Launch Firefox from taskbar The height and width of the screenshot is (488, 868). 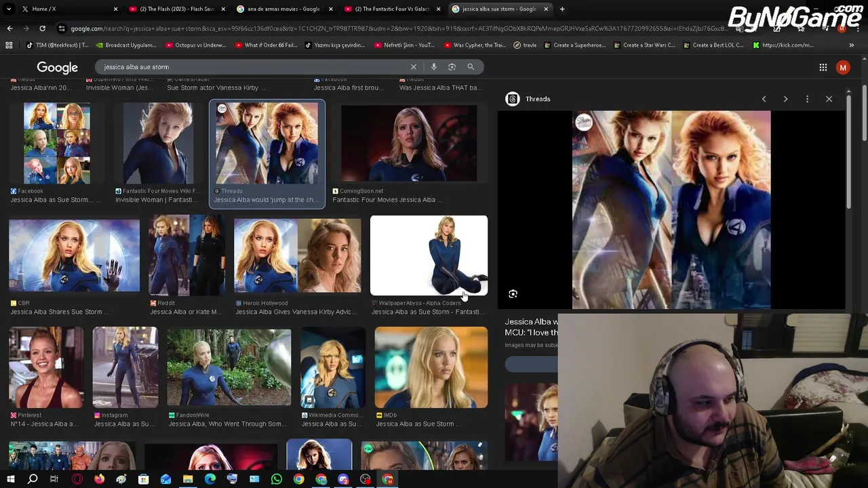99,480
